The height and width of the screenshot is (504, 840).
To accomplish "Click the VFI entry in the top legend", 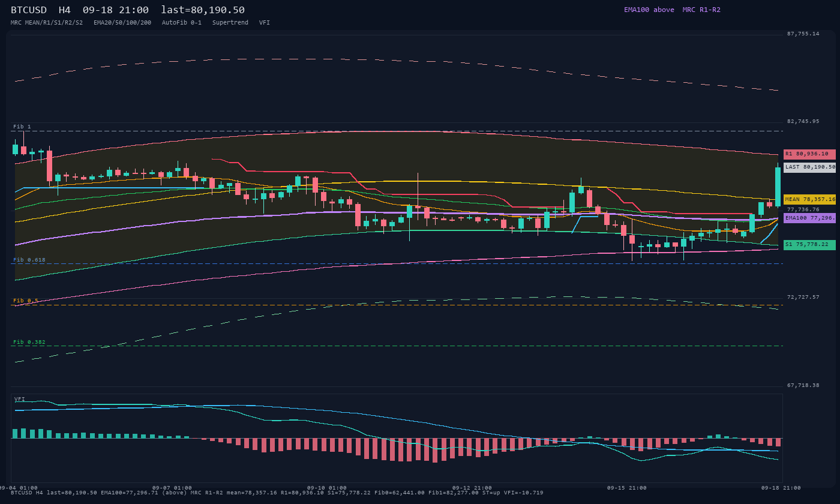I will point(265,23).
